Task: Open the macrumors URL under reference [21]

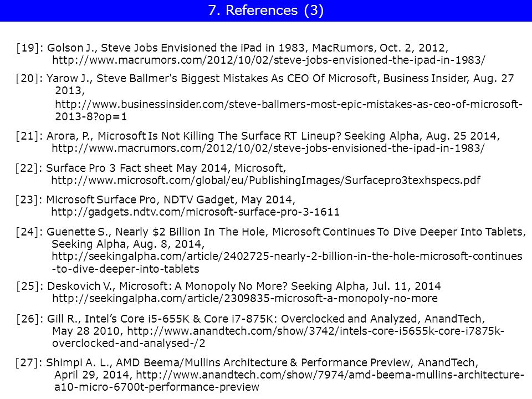Action: click(x=268, y=149)
